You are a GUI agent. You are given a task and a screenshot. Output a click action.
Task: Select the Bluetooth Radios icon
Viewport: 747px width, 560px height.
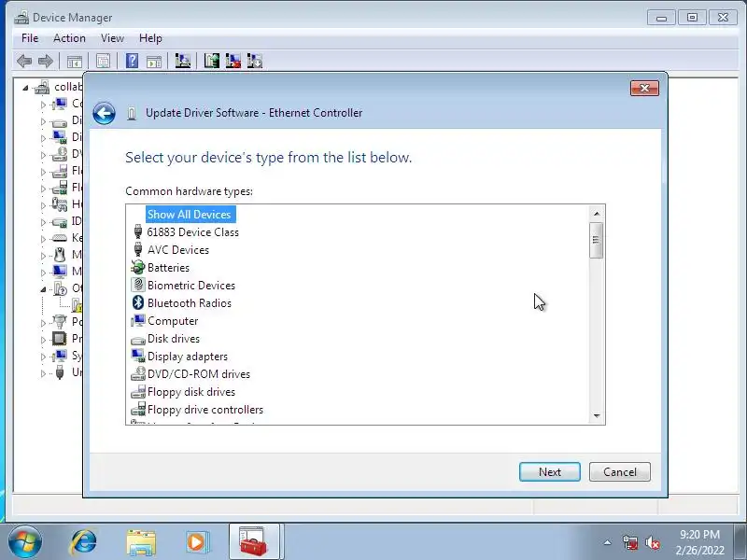click(x=137, y=302)
